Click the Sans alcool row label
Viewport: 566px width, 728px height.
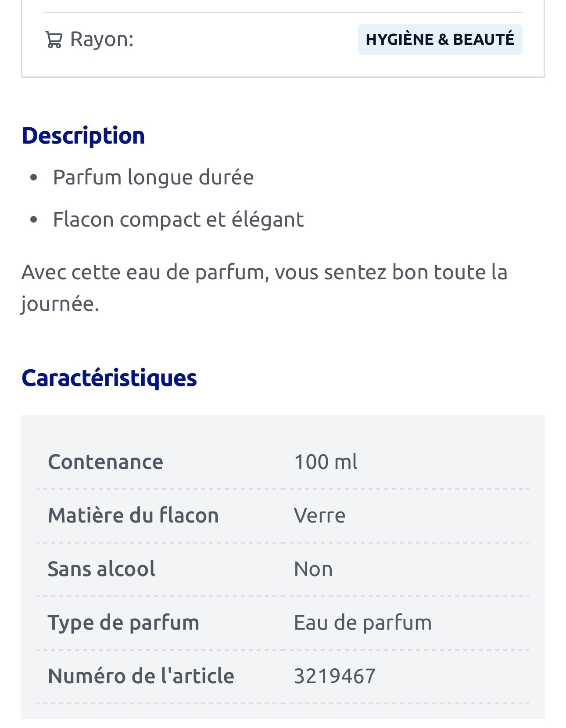pyautogui.click(x=101, y=569)
